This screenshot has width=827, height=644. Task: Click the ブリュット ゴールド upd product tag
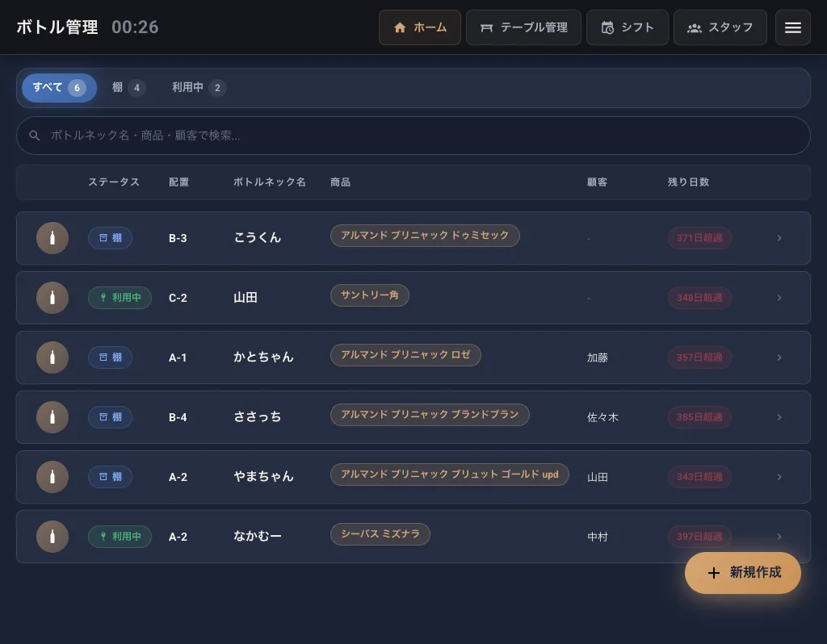449,475
